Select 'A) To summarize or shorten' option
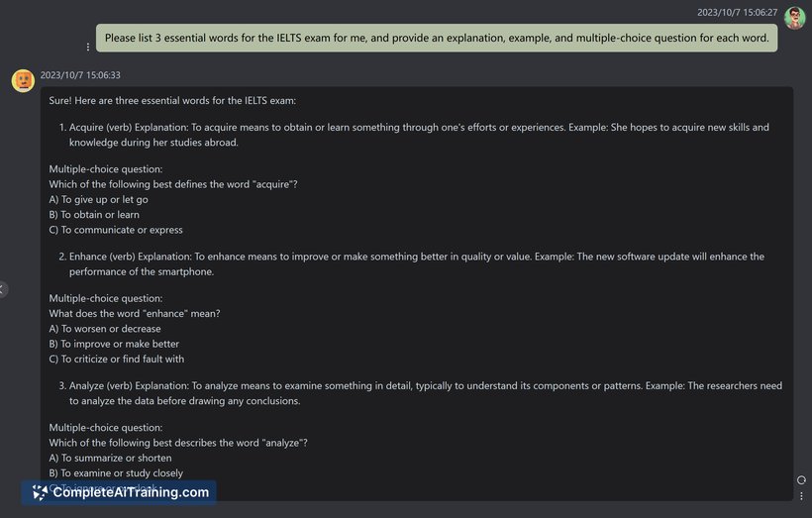The height and width of the screenshot is (518, 812). coord(110,458)
